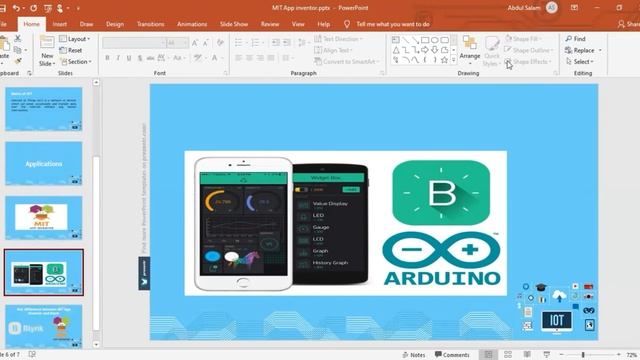The height and width of the screenshot is (360, 640).
Task: Click the Notes button in status bar
Action: tap(413, 355)
